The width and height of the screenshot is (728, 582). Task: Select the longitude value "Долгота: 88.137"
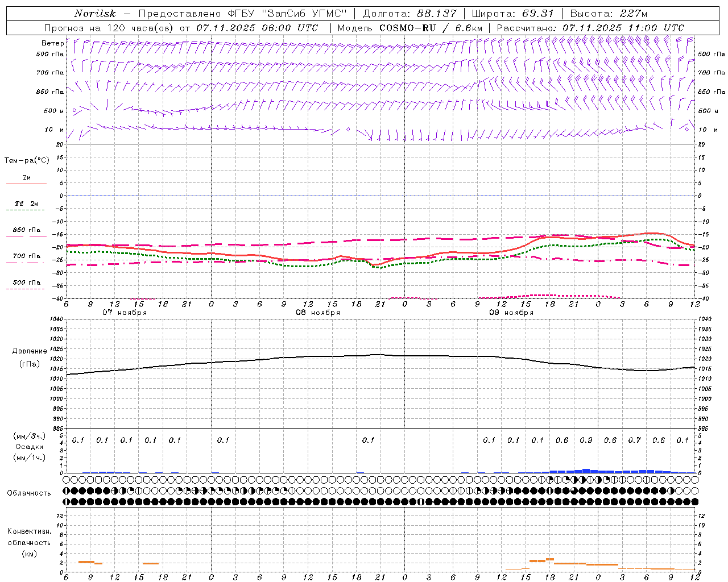click(x=409, y=14)
